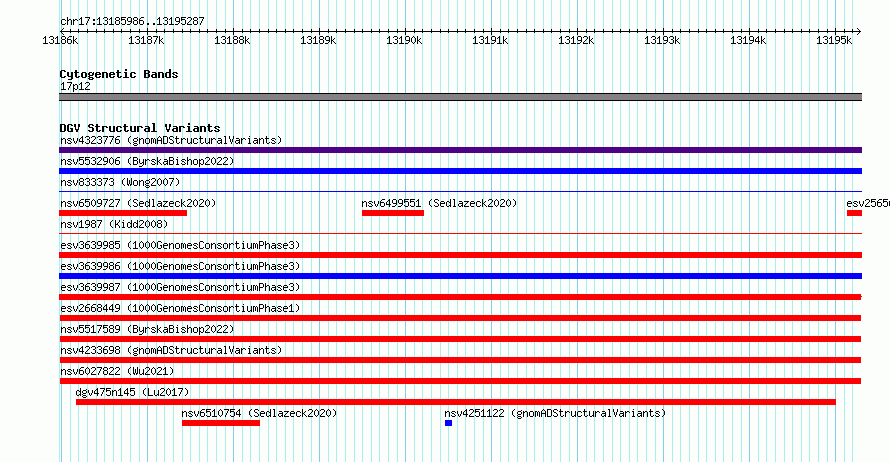Open variant esv3639986 (1000GenomesConsortiumPhase3) label

coord(180,267)
